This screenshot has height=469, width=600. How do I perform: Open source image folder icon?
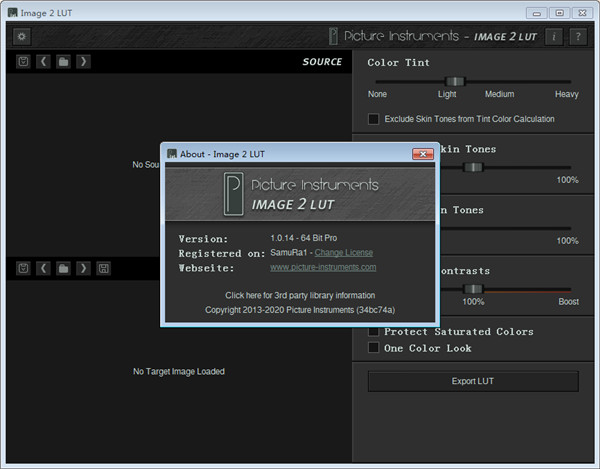click(64, 61)
